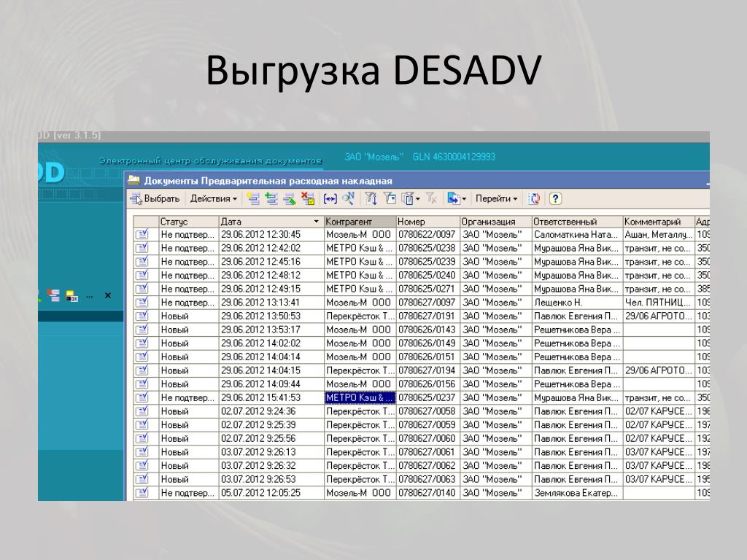747x560 pixels.
Task: Click the Документы window title folder icon
Action: tap(134, 180)
